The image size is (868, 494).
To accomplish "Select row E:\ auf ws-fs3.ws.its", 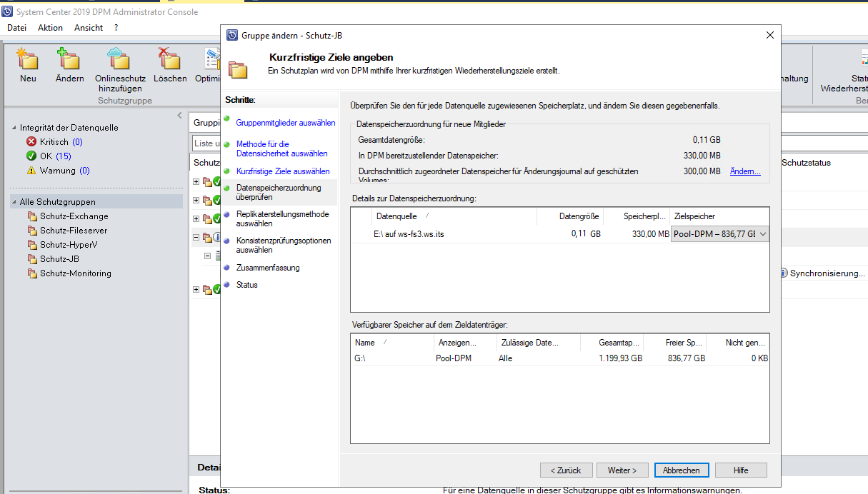I will [x=560, y=234].
